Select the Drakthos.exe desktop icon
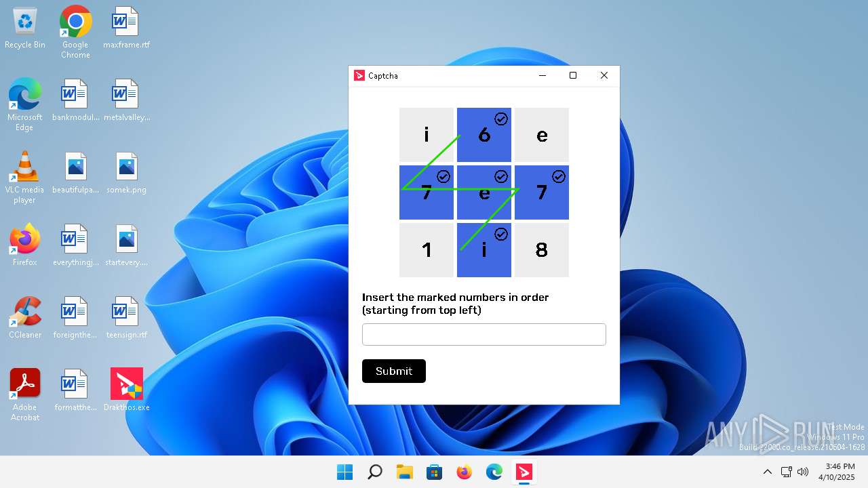Image resolution: width=868 pixels, height=488 pixels. (126, 390)
